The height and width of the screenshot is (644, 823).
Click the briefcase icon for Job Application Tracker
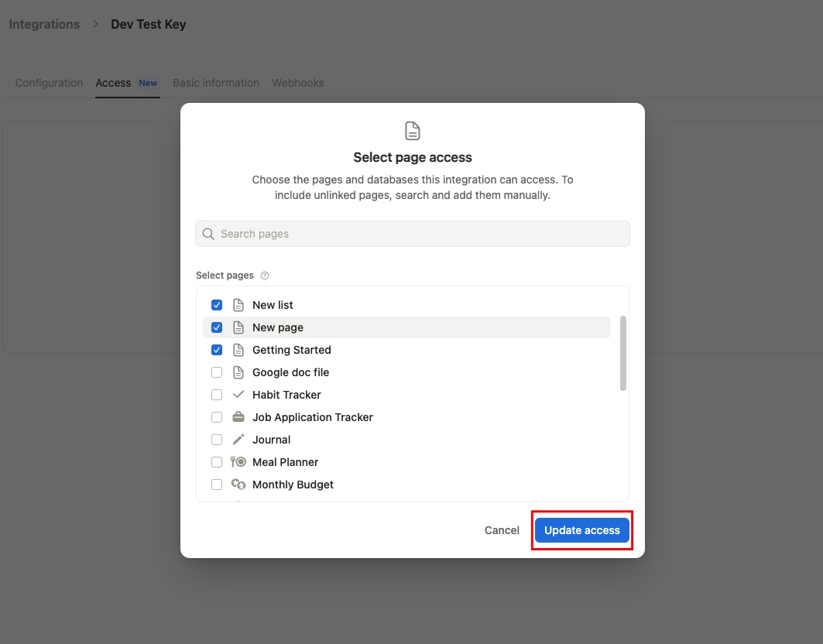click(x=238, y=416)
